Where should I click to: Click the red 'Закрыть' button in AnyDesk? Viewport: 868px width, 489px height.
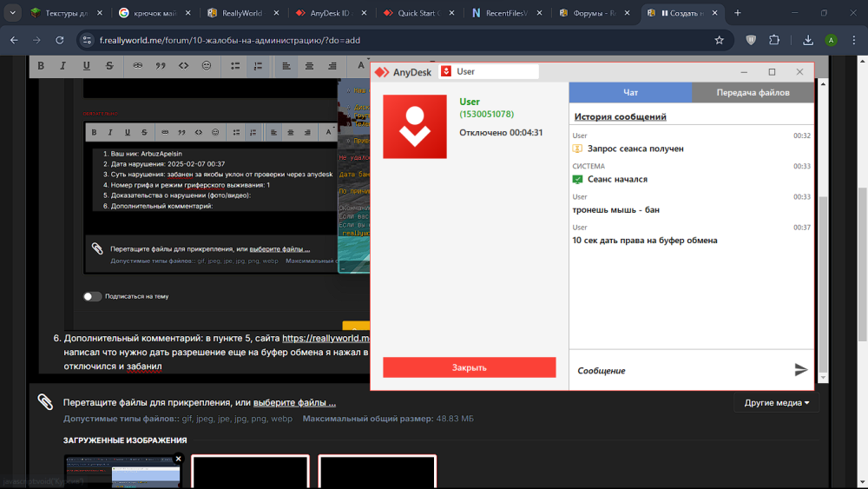coord(470,367)
